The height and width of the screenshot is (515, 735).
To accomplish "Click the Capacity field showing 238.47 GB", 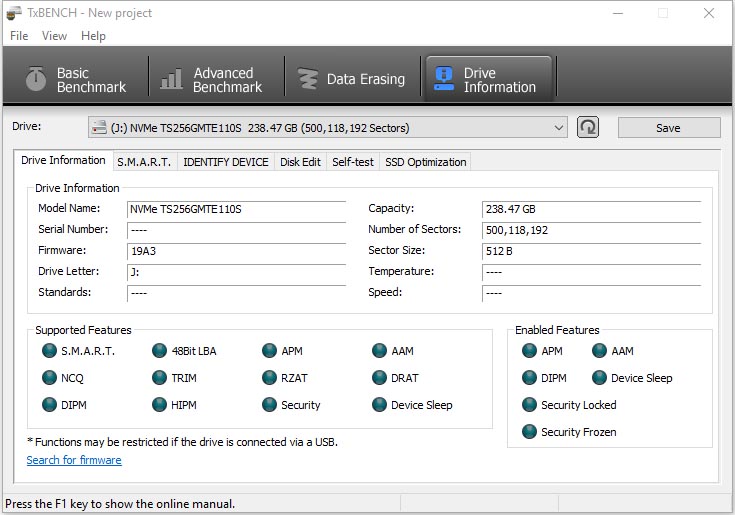I will (x=592, y=209).
